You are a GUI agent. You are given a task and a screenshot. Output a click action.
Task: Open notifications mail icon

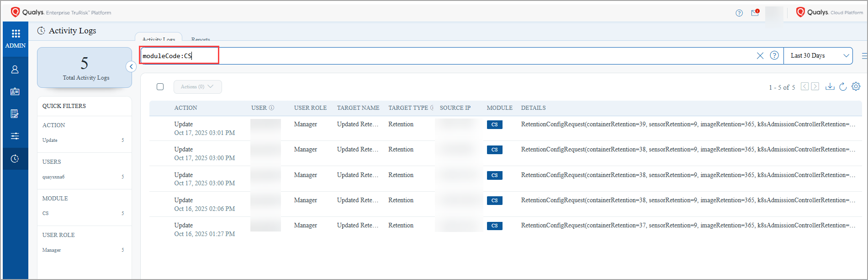tap(755, 13)
